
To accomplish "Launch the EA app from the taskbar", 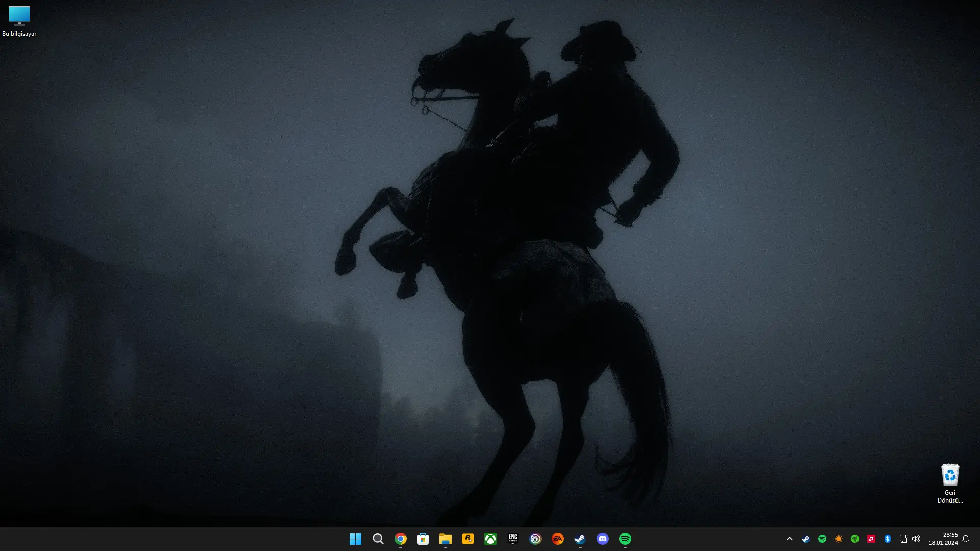I will [x=558, y=539].
